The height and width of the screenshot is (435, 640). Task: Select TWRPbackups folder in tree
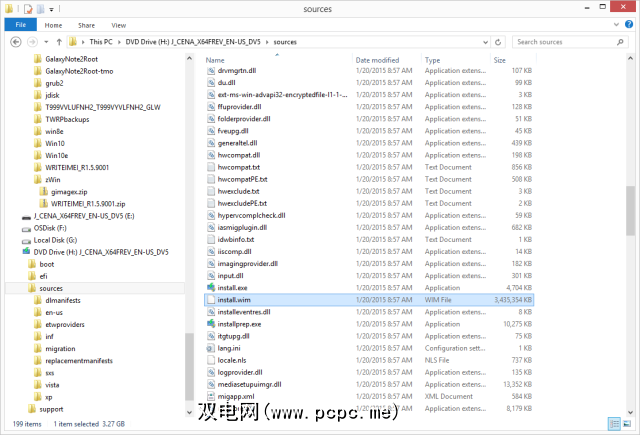[x=67, y=120]
